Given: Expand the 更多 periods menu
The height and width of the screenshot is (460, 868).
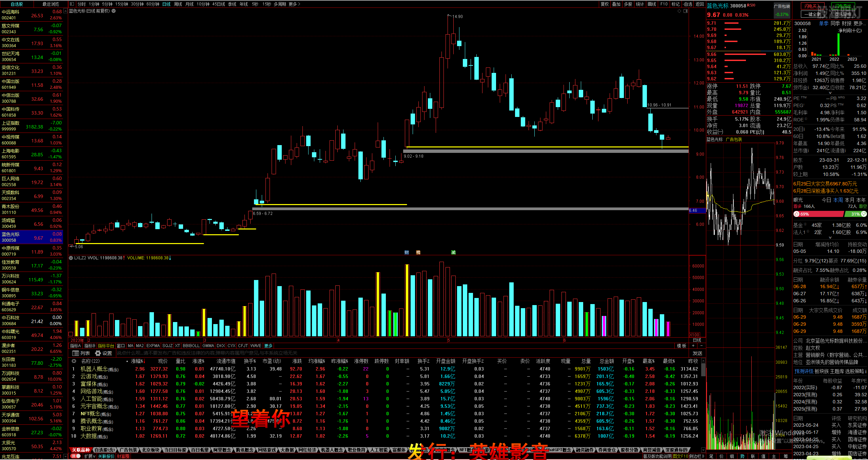Looking at the screenshot, I should pos(294,4).
